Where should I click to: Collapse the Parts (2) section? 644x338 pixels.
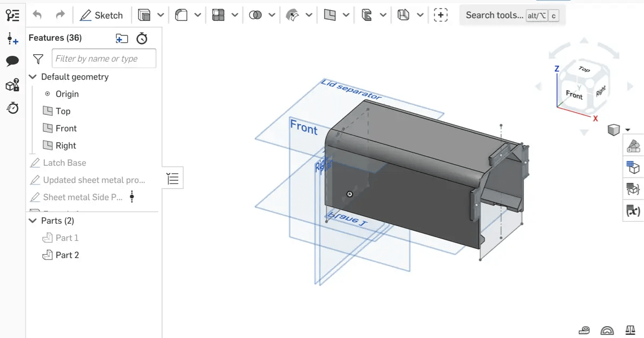click(x=32, y=220)
